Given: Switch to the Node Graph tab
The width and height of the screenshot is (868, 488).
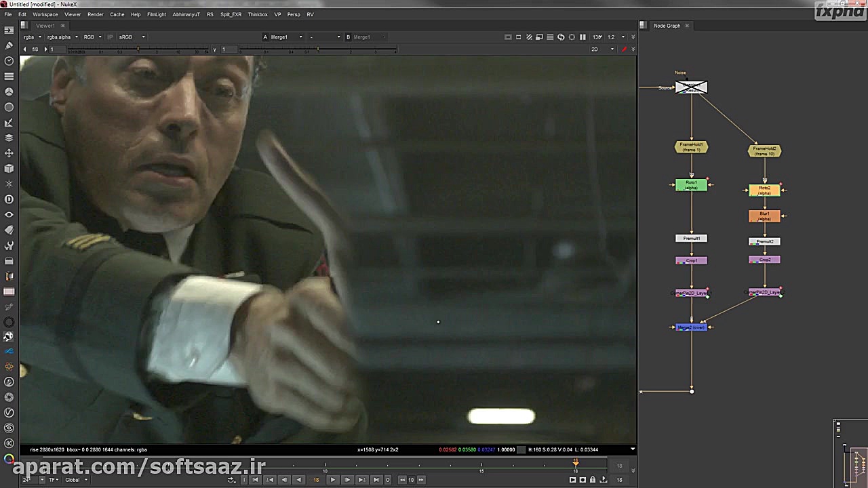Looking at the screenshot, I should click(666, 26).
